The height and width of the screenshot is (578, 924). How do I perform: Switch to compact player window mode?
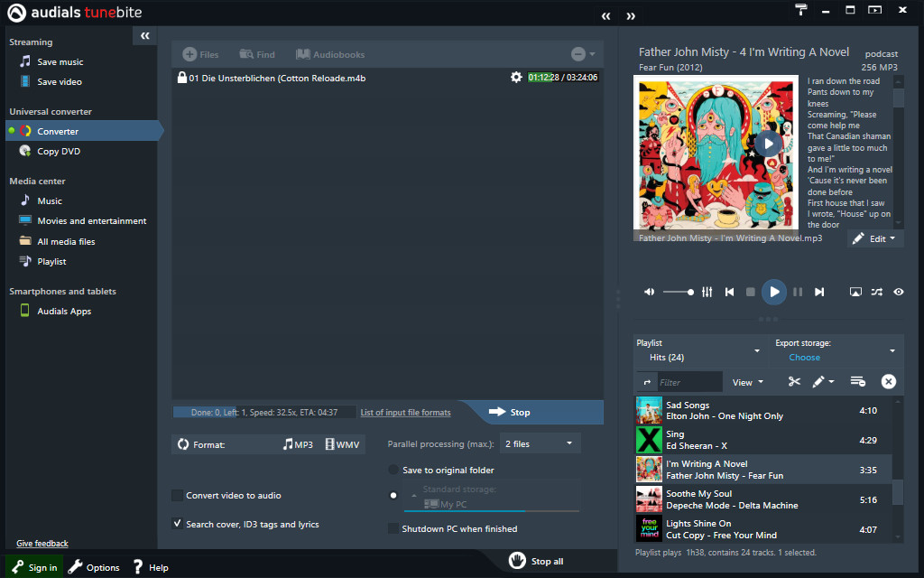click(x=875, y=9)
